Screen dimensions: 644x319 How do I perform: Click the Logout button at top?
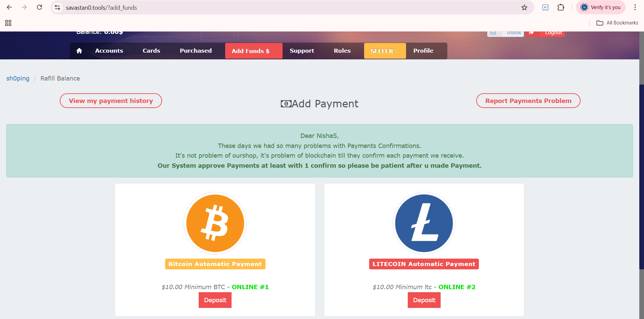(546, 33)
